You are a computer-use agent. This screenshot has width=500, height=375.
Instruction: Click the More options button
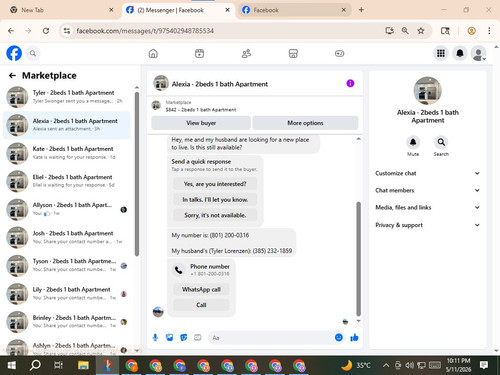click(x=305, y=123)
